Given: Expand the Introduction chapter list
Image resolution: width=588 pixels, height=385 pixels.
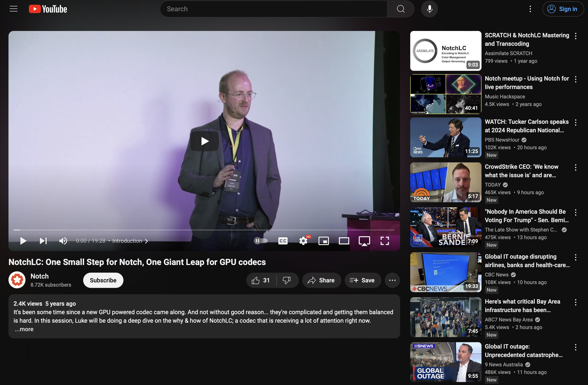Looking at the screenshot, I should (130, 241).
